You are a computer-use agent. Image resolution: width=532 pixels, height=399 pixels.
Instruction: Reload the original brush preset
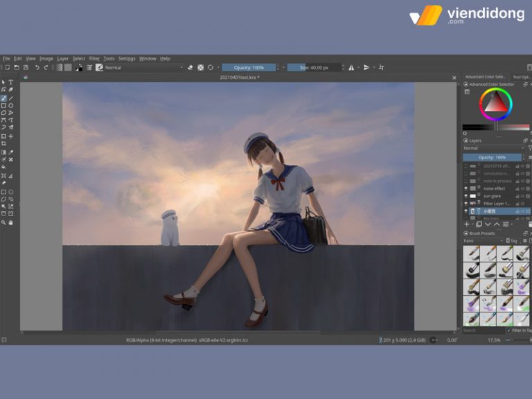click(211, 67)
